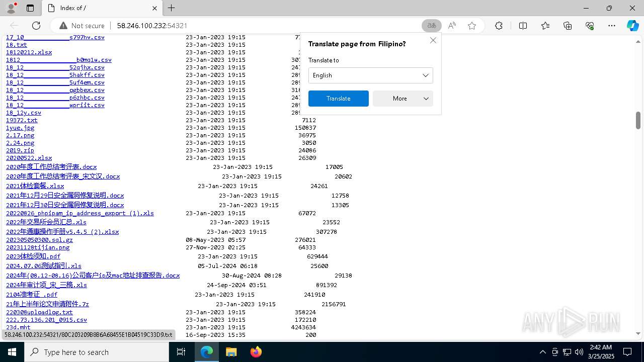This screenshot has height=362, width=644.
Task: Close the 'Index of /' tab
Action: pyautogui.click(x=154, y=8)
